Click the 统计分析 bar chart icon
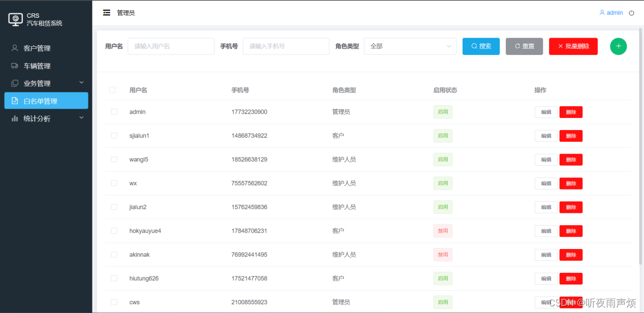Viewport: 644px width, 313px height. 15,118
